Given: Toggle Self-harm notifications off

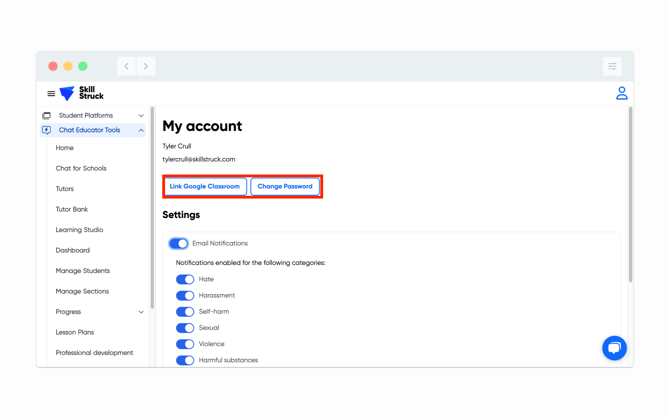Looking at the screenshot, I should coord(185,312).
